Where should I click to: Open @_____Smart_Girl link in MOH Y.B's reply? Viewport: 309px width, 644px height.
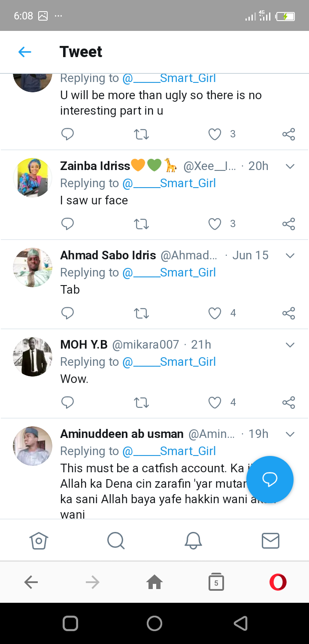click(x=169, y=362)
